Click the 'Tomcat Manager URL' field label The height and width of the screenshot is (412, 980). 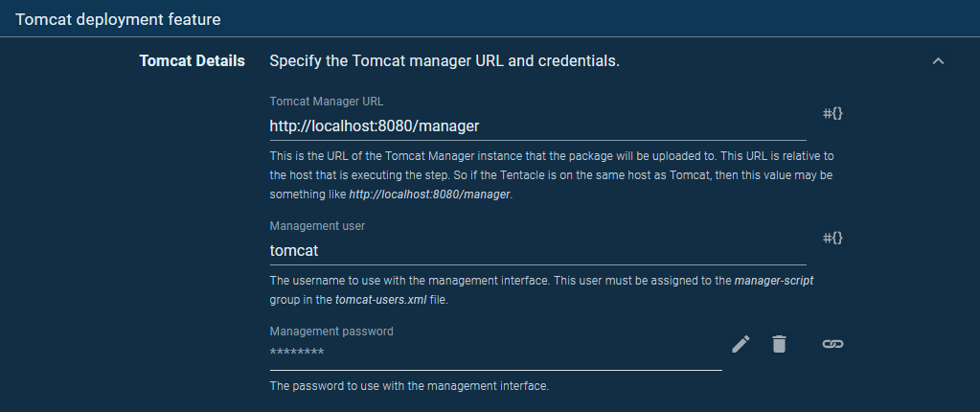click(327, 101)
